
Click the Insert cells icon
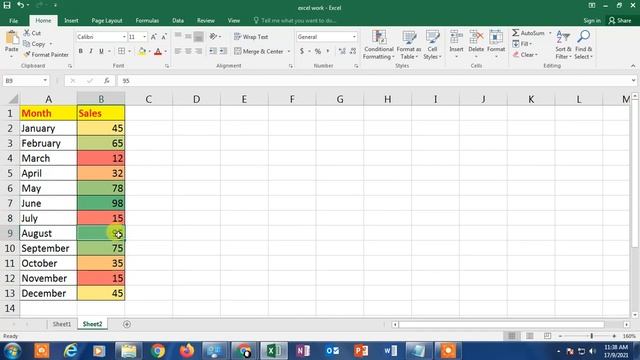coord(456,38)
